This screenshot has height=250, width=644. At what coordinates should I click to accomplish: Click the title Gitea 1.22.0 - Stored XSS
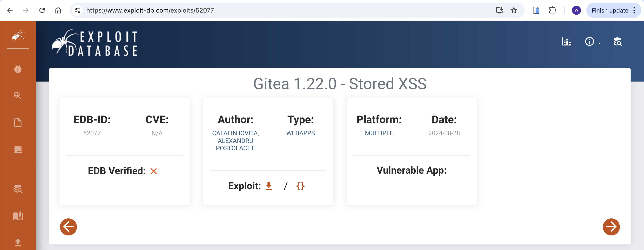(x=340, y=83)
